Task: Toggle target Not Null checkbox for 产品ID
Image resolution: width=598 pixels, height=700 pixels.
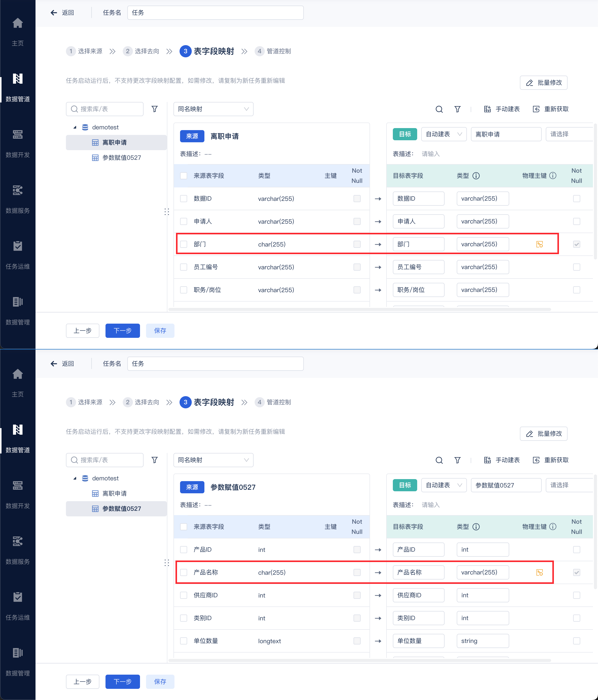Action: (x=576, y=550)
